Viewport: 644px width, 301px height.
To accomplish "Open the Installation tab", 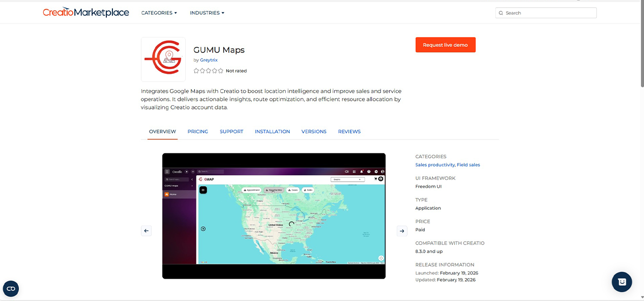I will [272, 131].
